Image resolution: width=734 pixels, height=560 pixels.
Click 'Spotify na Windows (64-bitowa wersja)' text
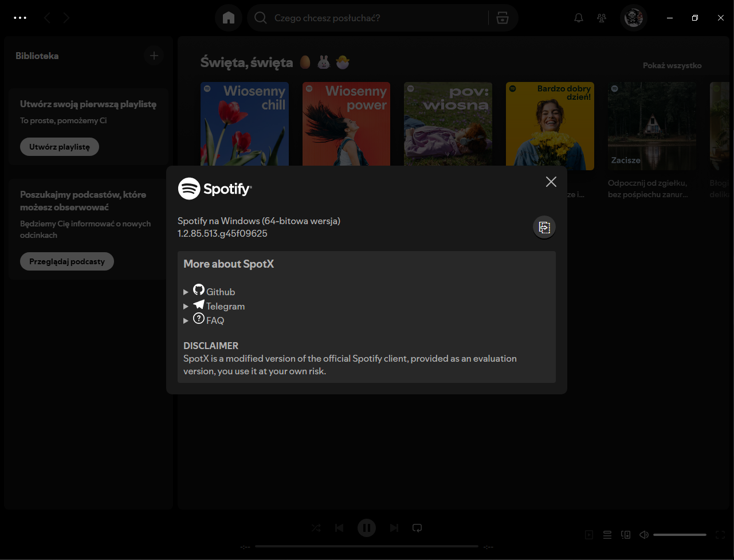(259, 221)
